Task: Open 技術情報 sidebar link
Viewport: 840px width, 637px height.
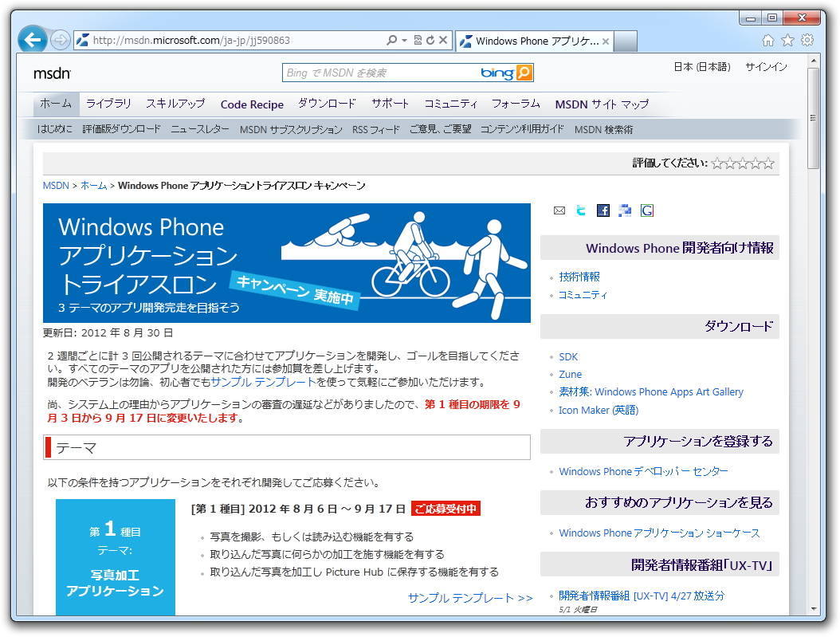Action: [x=579, y=277]
